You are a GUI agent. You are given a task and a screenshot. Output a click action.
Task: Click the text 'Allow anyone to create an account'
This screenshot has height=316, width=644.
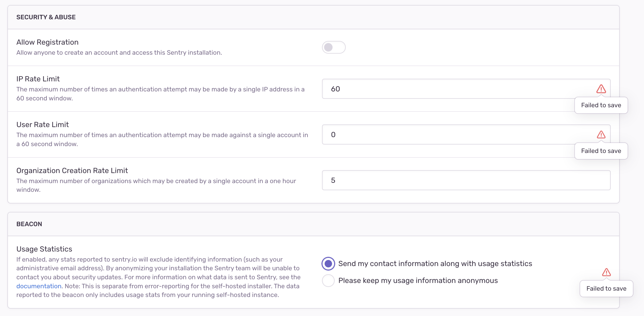pyautogui.click(x=67, y=53)
